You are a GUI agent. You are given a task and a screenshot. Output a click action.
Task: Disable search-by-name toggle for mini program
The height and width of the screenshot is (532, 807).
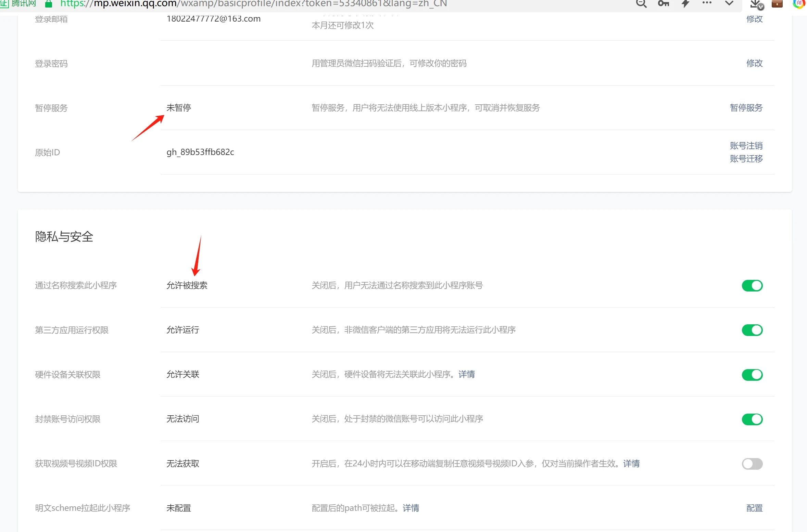coord(752,286)
